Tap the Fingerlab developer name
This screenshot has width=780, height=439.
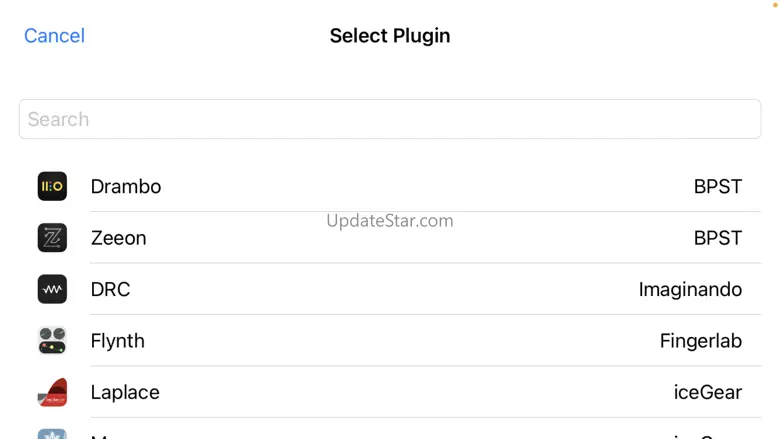pos(700,341)
